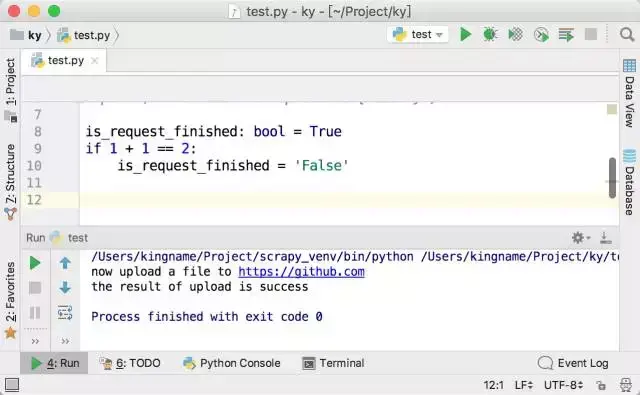This screenshot has height=395, width=640.
Task: Click the up arrow in Run panel
Action: pos(65,263)
